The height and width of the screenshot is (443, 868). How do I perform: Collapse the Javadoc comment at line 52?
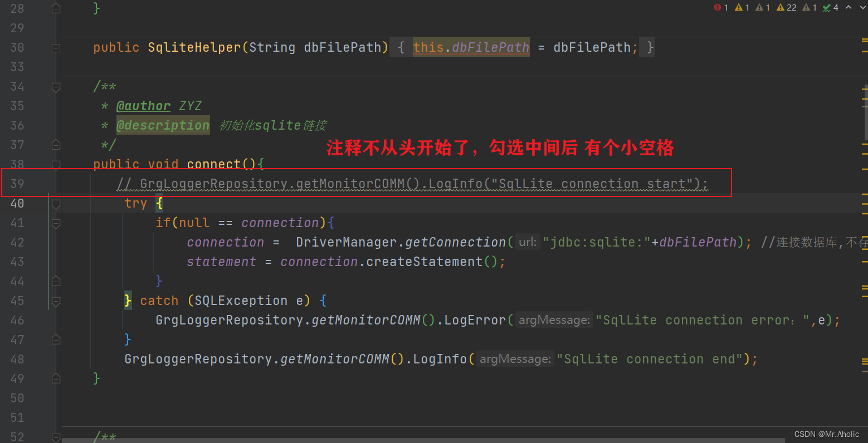[56, 437]
